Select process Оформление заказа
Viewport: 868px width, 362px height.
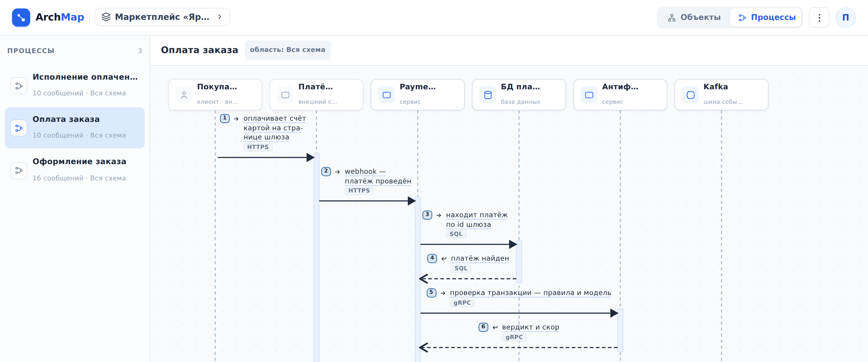pyautogui.click(x=75, y=170)
